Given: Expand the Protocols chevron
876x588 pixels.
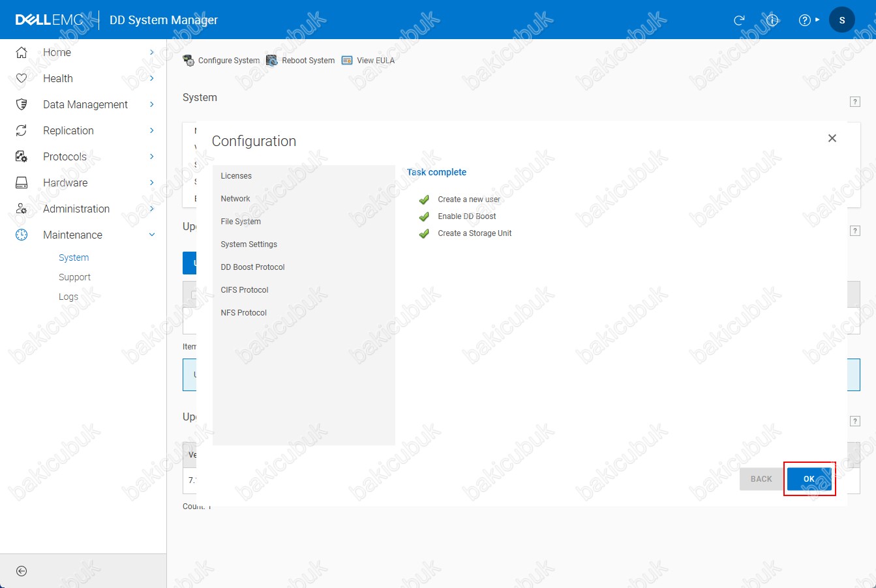Looking at the screenshot, I should point(152,156).
